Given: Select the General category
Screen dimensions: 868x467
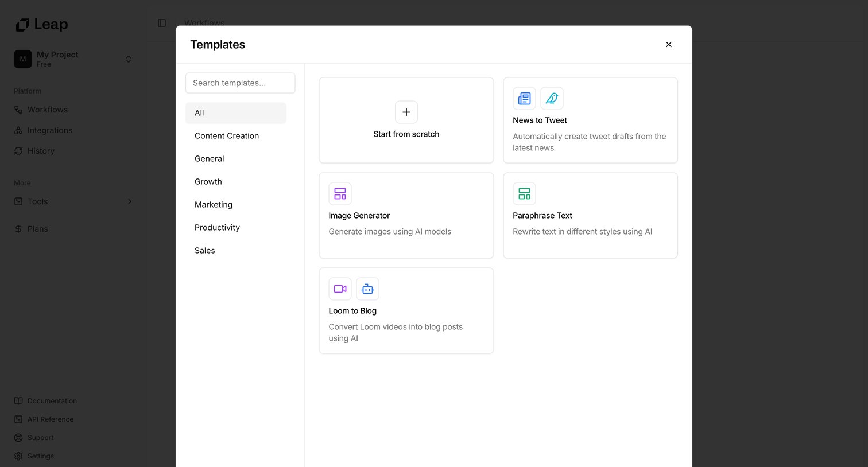Looking at the screenshot, I should (x=236, y=159).
